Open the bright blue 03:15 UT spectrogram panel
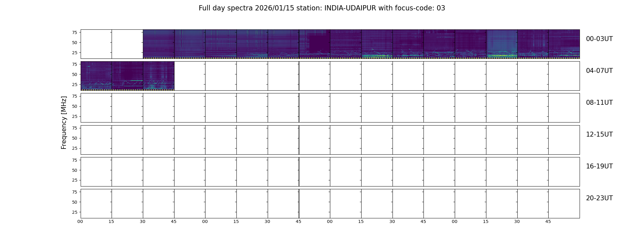 point(502,44)
